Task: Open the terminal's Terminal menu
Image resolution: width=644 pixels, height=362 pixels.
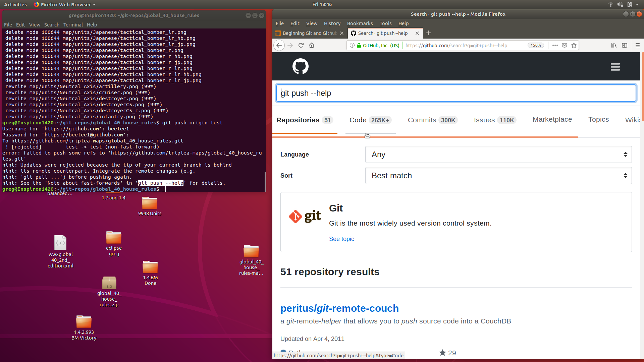Action: [x=73, y=25]
